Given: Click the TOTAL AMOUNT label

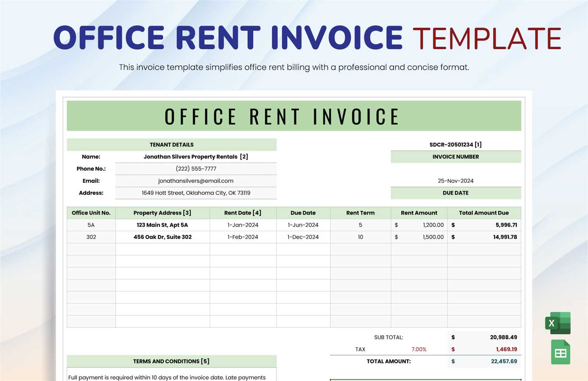Looking at the screenshot, I should click(389, 362).
